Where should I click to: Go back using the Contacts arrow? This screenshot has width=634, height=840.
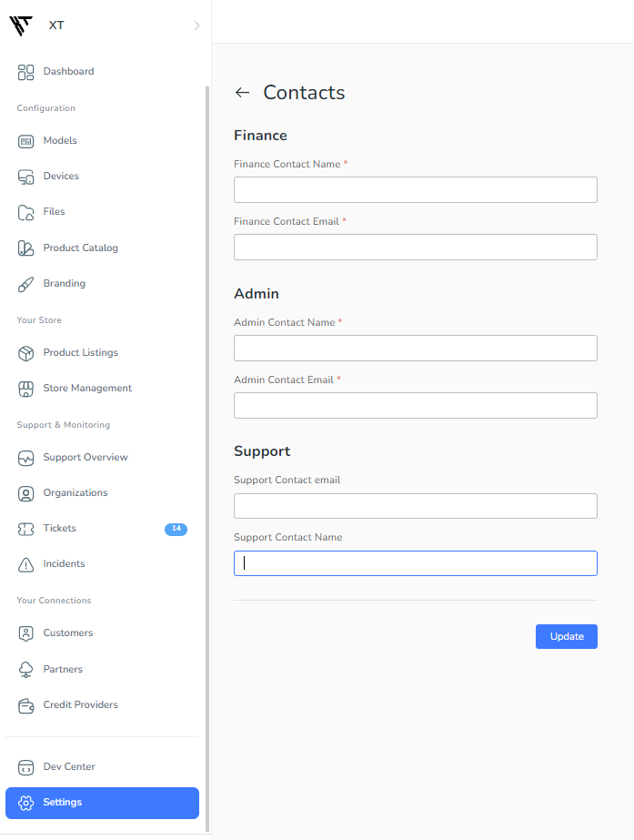pos(243,93)
